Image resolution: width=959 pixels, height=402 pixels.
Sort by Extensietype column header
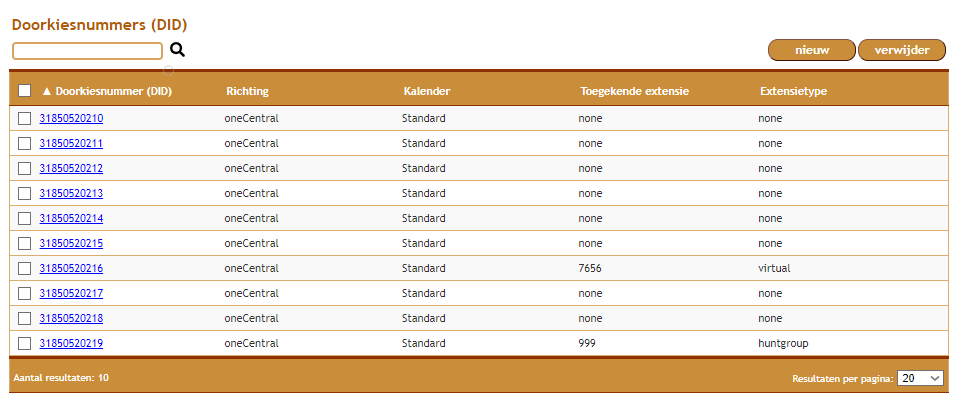(793, 91)
